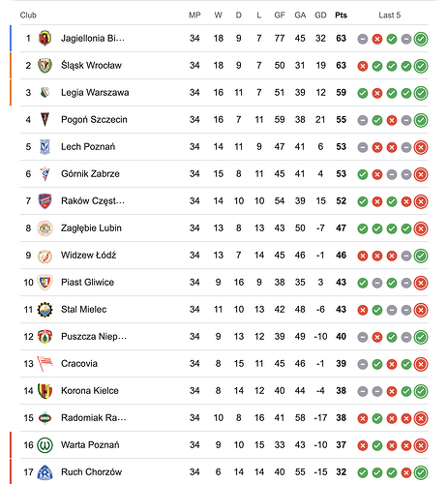Click the Jagiellonia Białystok club crest
The height and width of the screenshot is (484, 448).
pyautogui.click(x=45, y=39)
